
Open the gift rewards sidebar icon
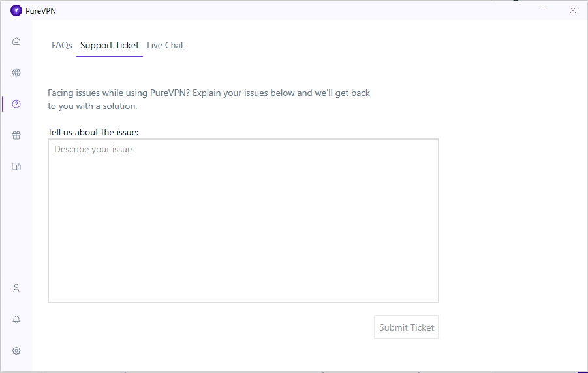pyautogui.click(x=16, y=135)
